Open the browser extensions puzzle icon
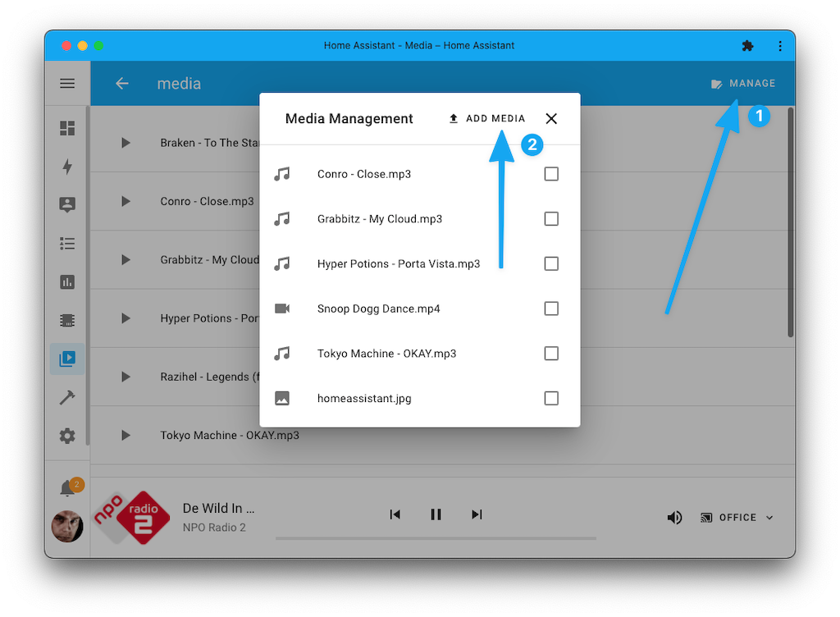Image resolution: width=840 pixels, height=617 pixels. point(747,46)
